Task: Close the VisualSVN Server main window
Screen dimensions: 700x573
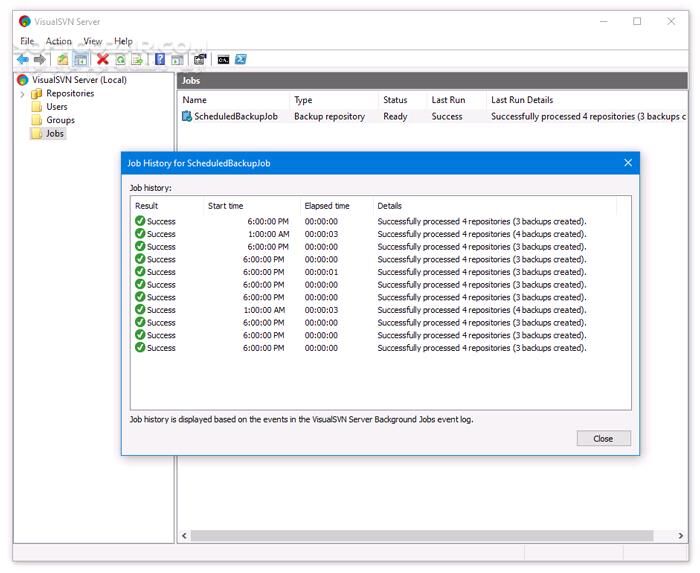Action: point(671,21)
